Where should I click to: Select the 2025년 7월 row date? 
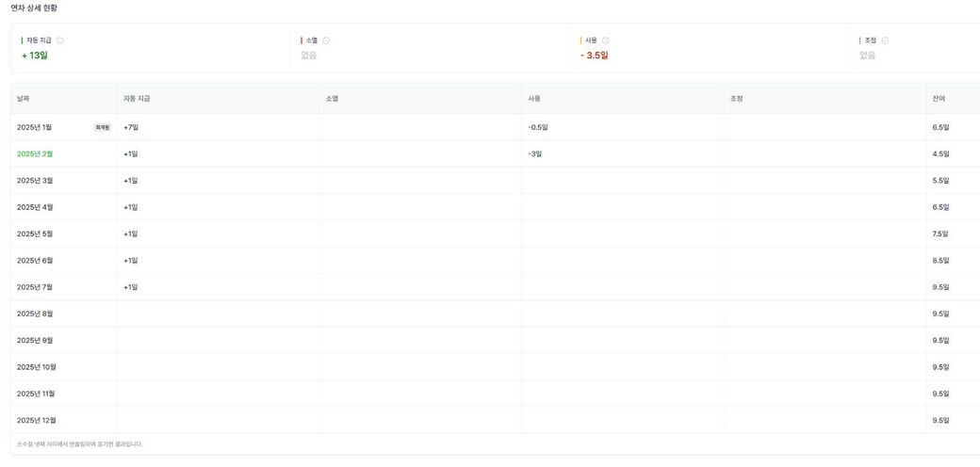(35, 287)
